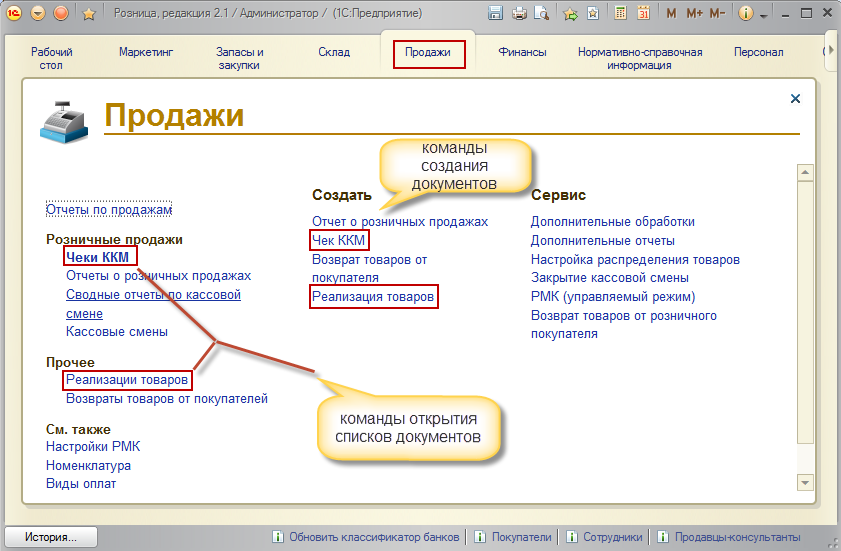Run Закрытие кассовой смены
841x551 pixels.
point(610,278)
